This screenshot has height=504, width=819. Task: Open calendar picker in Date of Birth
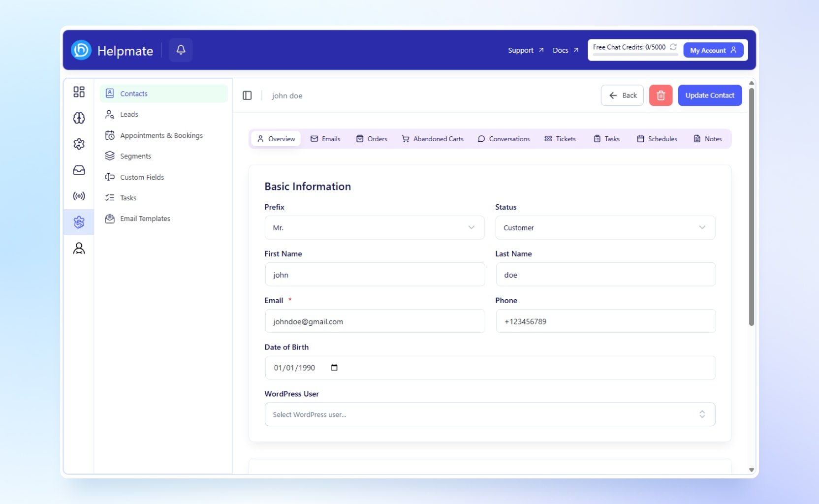click(x=334, y=368)
